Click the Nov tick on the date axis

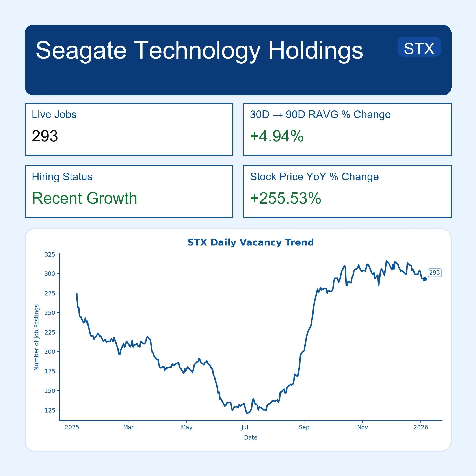(363, 427)
